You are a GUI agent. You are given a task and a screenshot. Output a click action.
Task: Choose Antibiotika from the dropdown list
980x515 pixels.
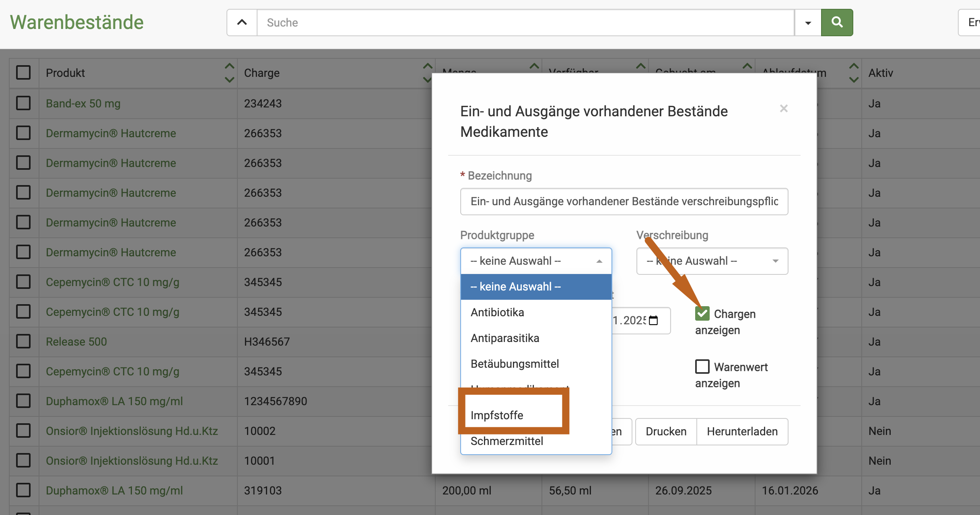(497, 313)
